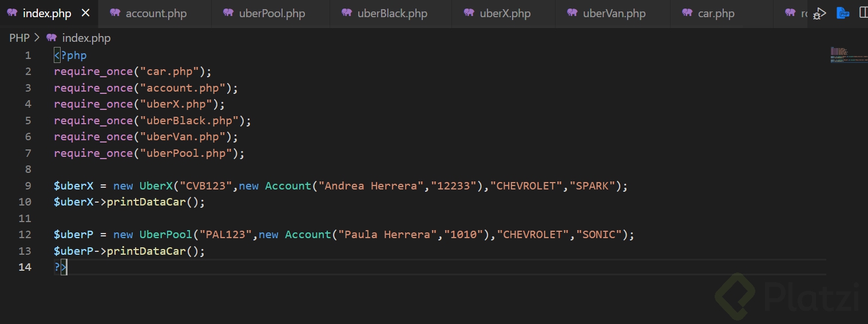Click the "SONIC" string
Screen dimensions: 868x324
click(x=599, y=235)
